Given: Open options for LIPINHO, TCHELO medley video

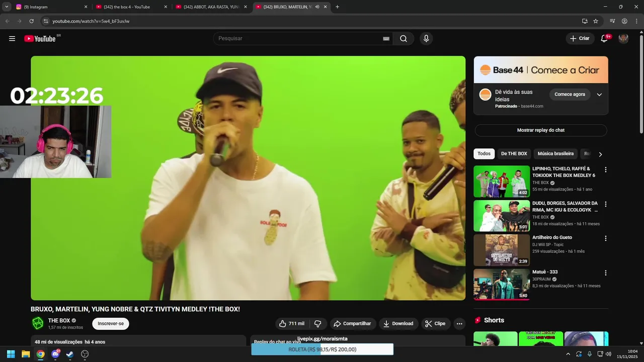Looking at the screenshot, I should (605, 170).
